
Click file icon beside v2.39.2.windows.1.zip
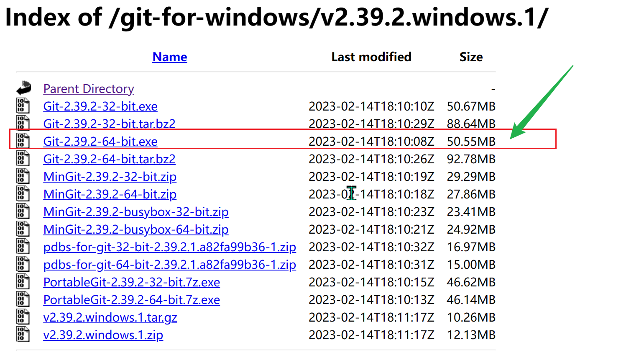tap(23, 334)
